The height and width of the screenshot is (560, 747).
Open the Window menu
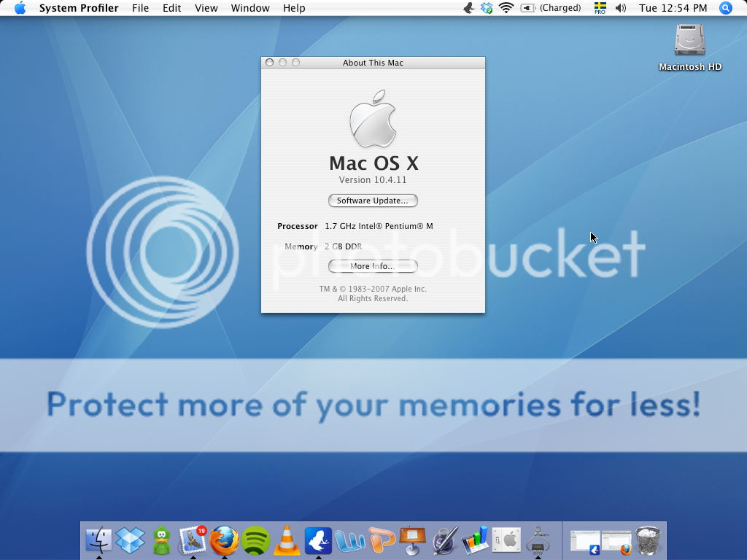click(x=250, y=8)
